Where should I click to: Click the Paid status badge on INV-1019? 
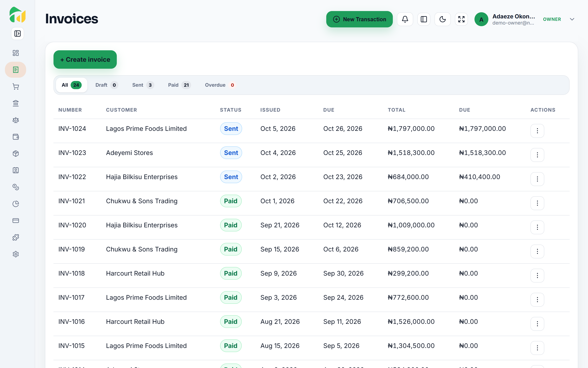click(x=231, y=249)
